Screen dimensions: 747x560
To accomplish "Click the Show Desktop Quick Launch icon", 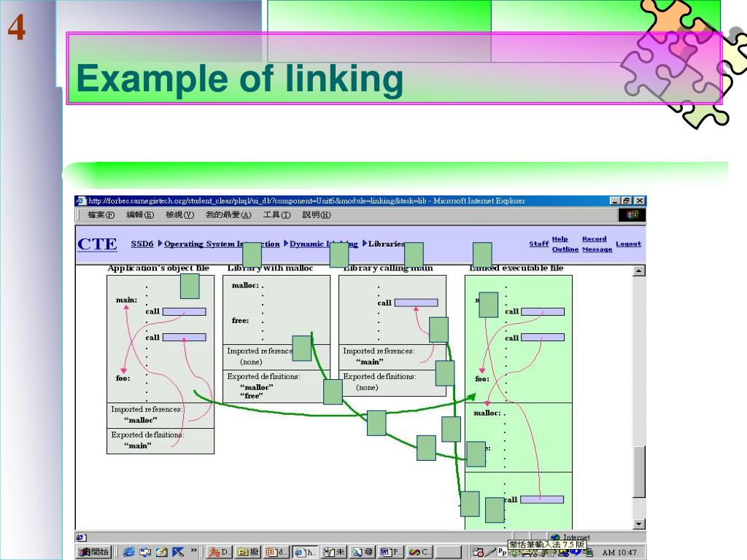I will (145, 552).
